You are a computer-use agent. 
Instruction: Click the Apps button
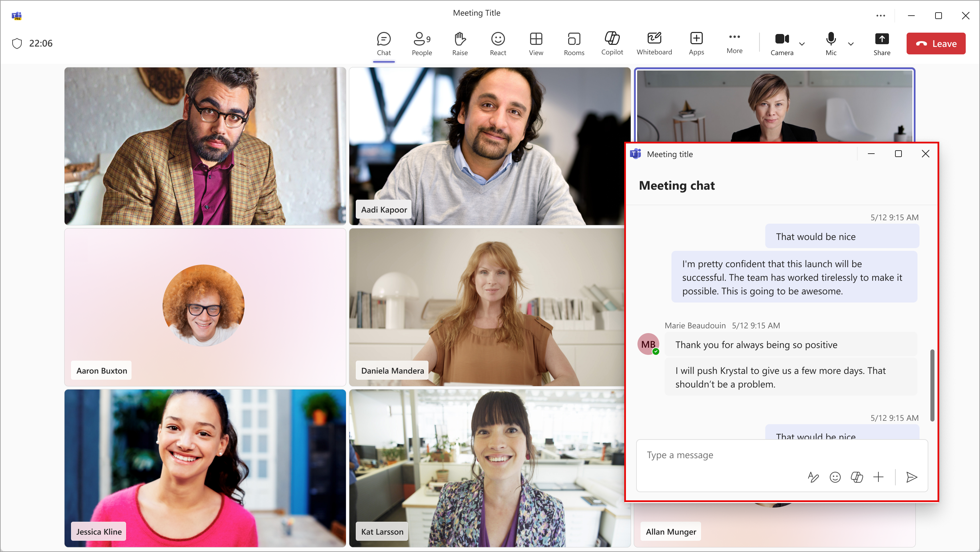click(696, 43)
